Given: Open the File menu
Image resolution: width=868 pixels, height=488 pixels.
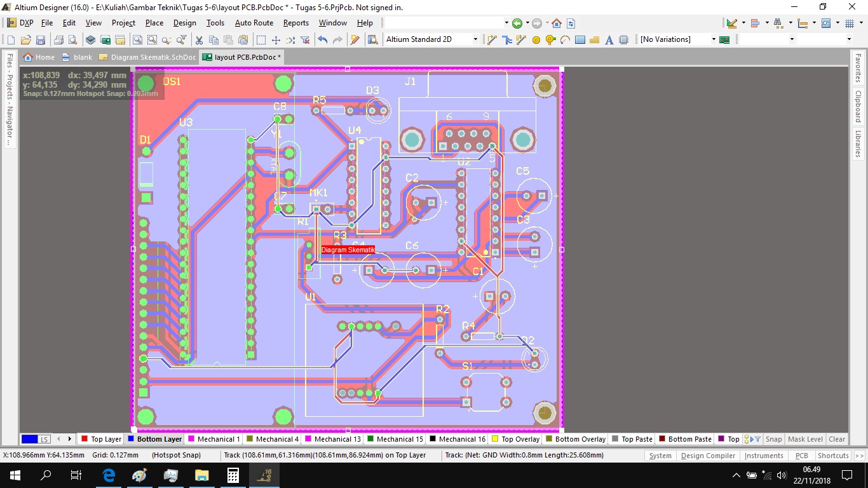Looking at the screenshot, I should pos(47,23).
